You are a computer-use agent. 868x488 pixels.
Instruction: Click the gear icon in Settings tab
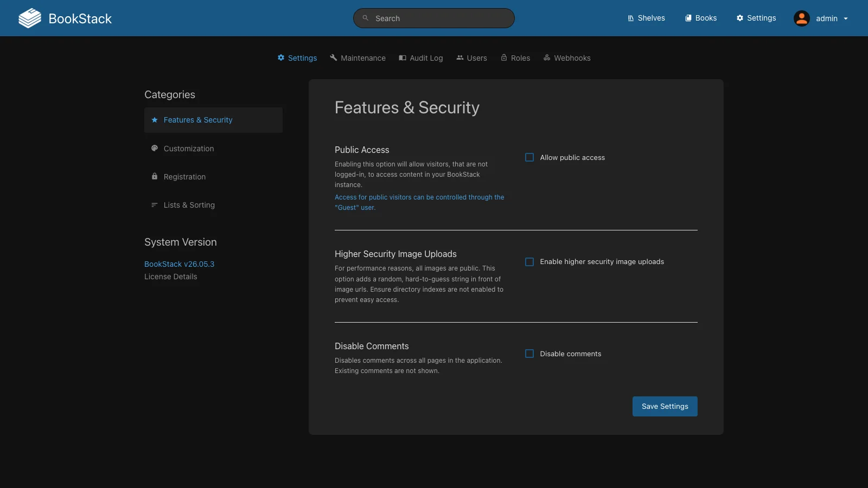click(x=281, y=57)
